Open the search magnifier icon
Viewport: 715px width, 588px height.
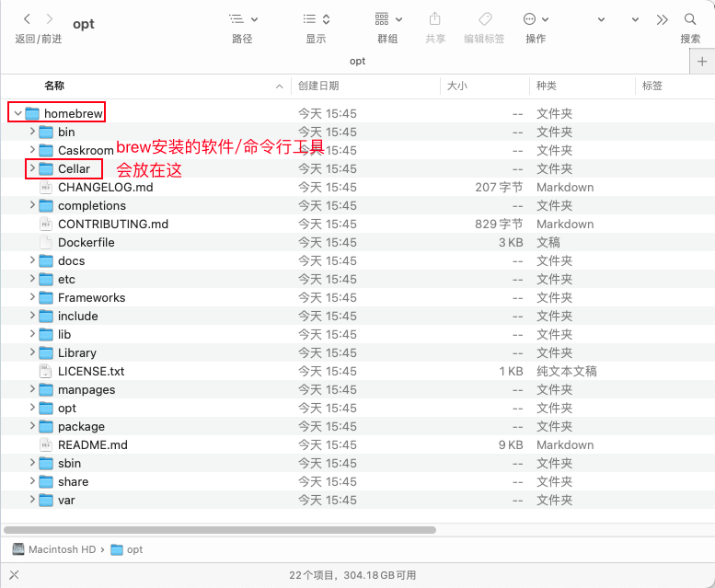690,19
